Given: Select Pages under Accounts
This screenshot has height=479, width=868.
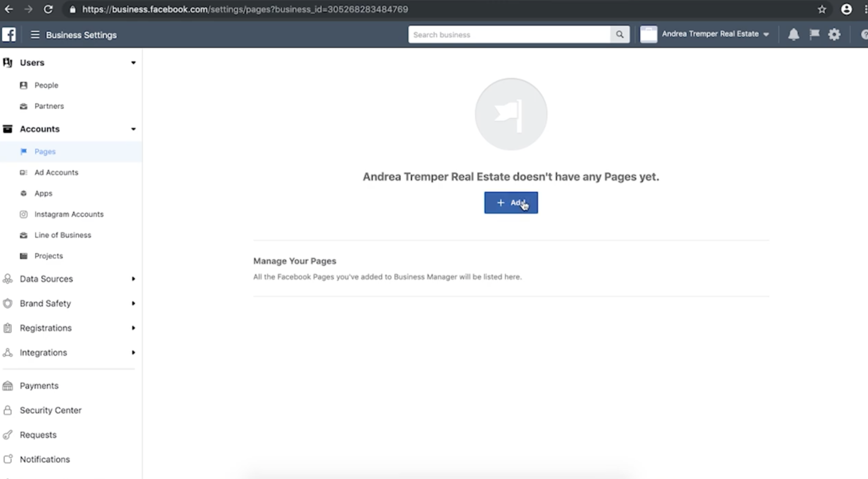Looking at the screenshot, I should tap(45, 151).
